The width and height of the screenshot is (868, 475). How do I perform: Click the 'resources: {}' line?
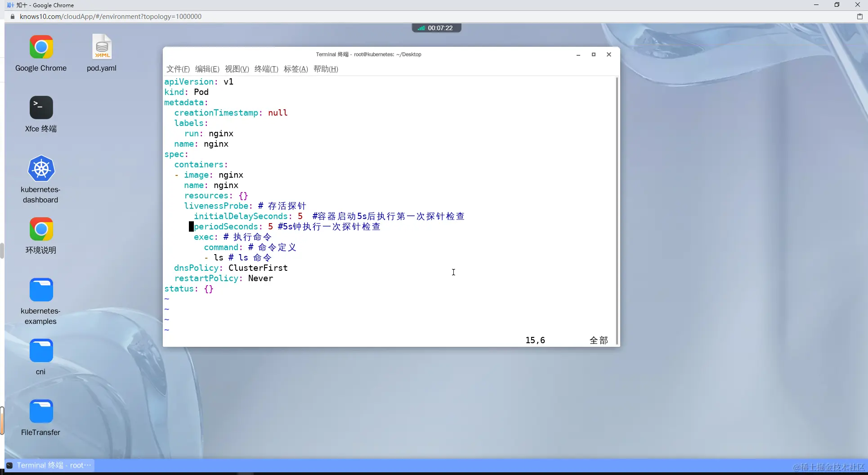pos(216,196)
